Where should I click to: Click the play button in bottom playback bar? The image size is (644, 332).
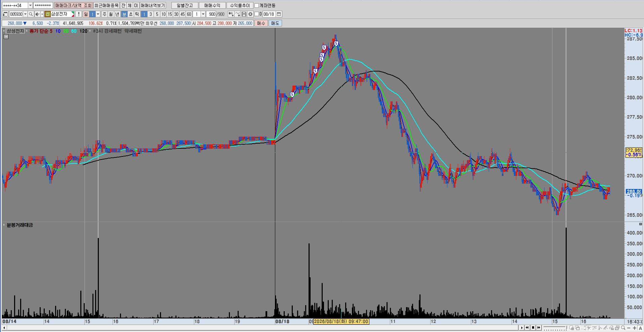[522, 328]
